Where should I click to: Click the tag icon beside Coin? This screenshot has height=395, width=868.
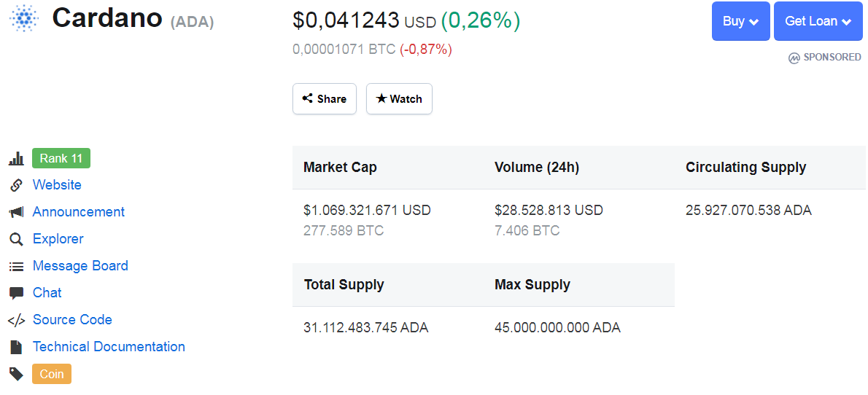(x=16, y=374)
